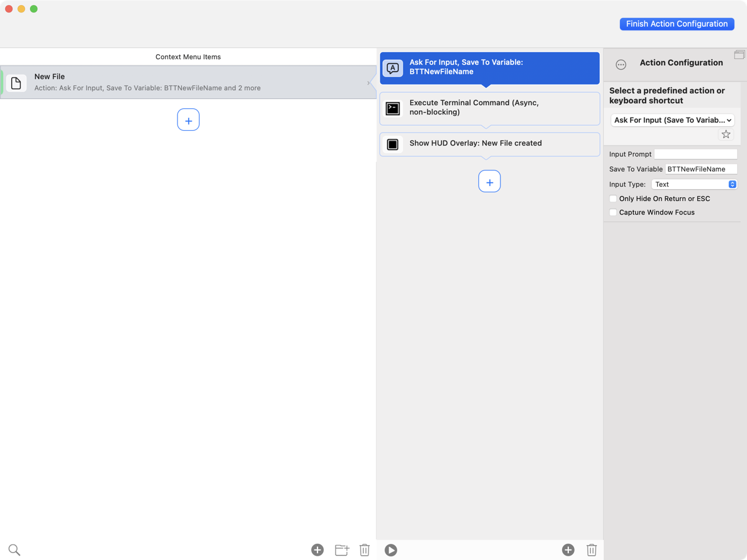Image resolution: width=747 pixels, height=560 pixels.
Task: Edit the BTTNewFileName variable field
Action: [x=701, y=169]
